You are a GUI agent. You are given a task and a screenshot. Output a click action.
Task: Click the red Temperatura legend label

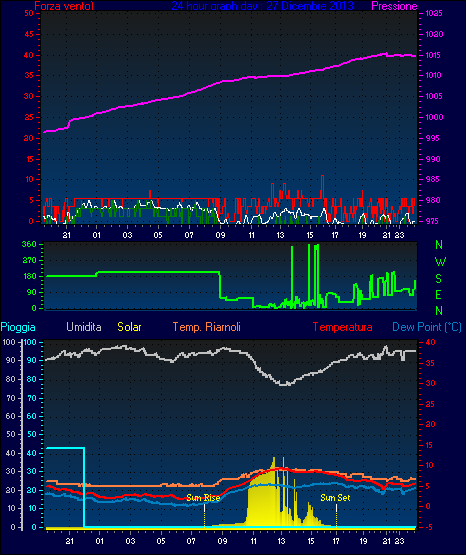[x=343, y=327]
